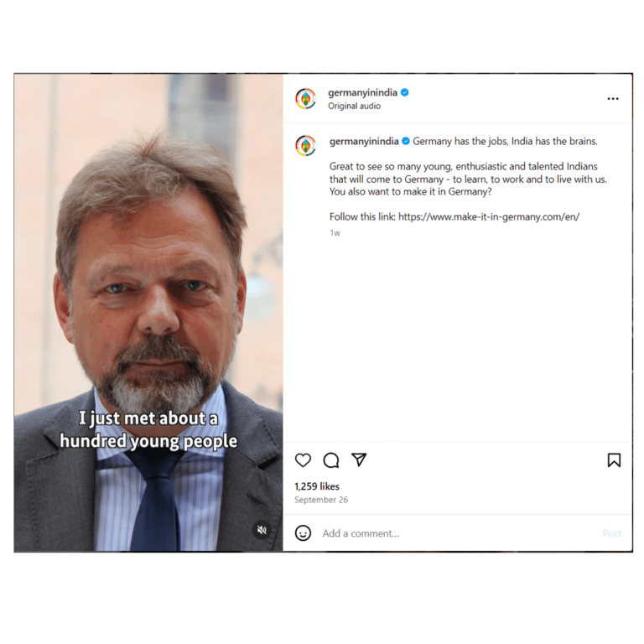Image resolution: width=644 pixels, height=644 pixels.
Task: Open germanyinindia profile picture in header
Action: [x=306, y=99]
